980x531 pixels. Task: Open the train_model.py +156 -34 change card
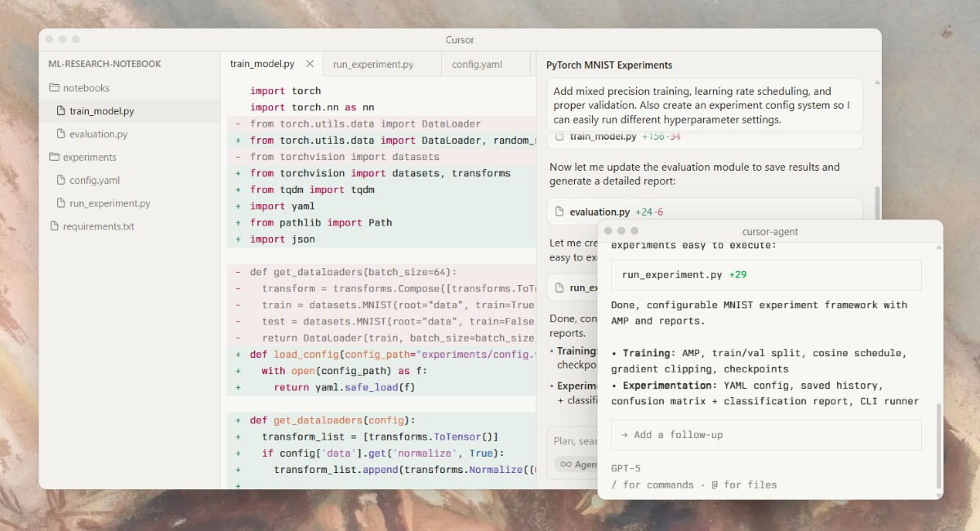click(705, 139)
